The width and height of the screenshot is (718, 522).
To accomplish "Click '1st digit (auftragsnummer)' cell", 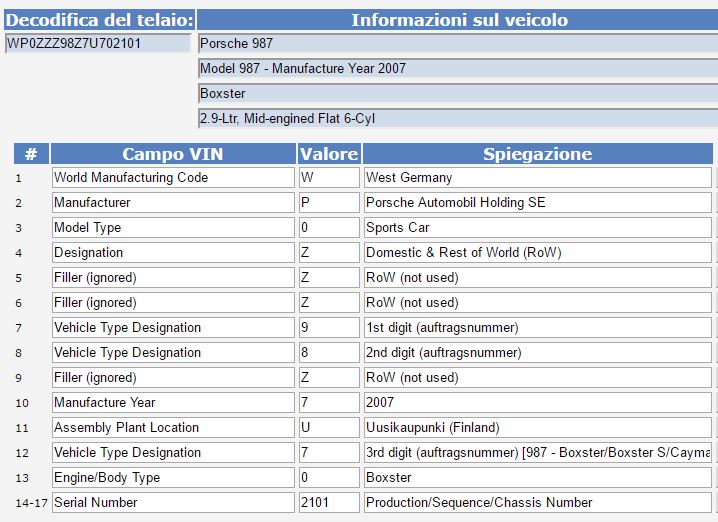I will click(x=538, y=327).
